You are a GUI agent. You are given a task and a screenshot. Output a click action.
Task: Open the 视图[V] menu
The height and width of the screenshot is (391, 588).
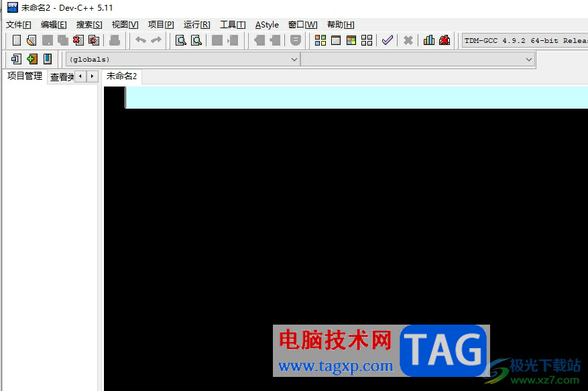125,25
